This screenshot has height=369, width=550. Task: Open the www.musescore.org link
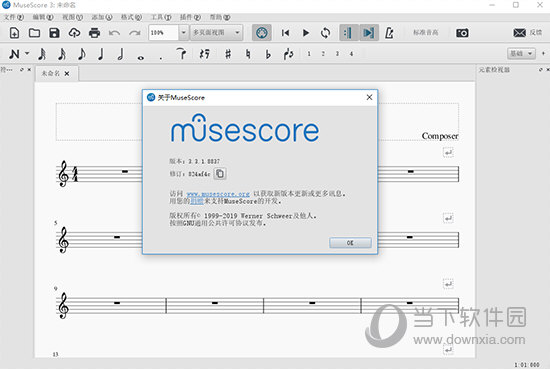[218, 194]
